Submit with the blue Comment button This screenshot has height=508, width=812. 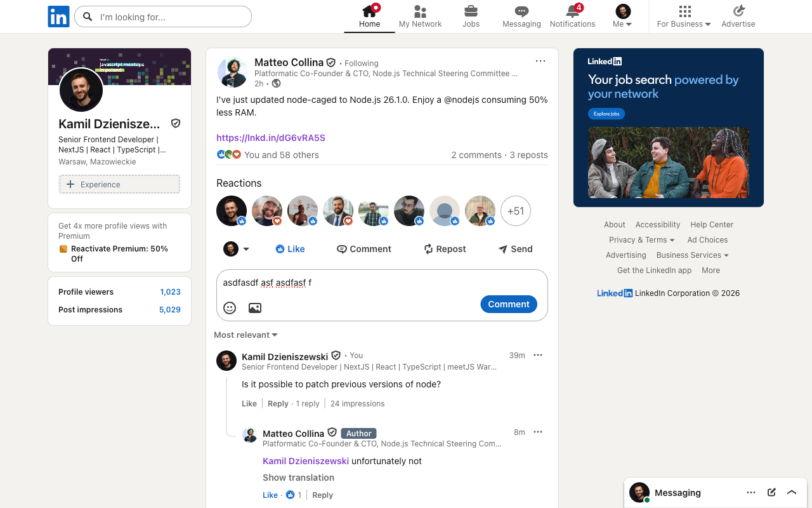[x=509, y=304]
